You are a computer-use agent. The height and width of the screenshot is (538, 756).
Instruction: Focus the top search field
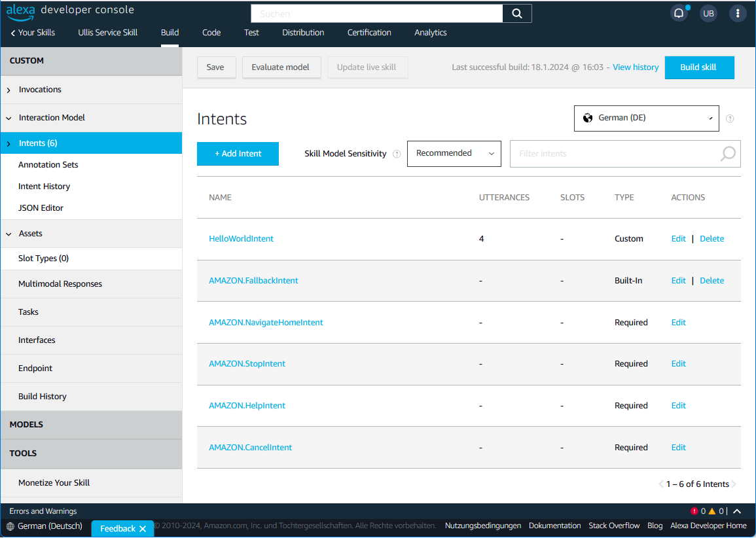(x=376, y=14)
